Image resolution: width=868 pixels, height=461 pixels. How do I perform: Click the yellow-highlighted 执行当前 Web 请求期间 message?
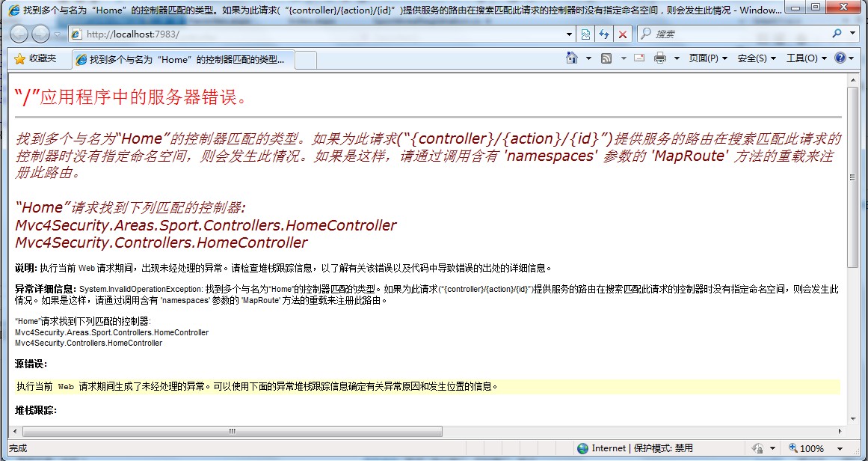coord(428,387)
